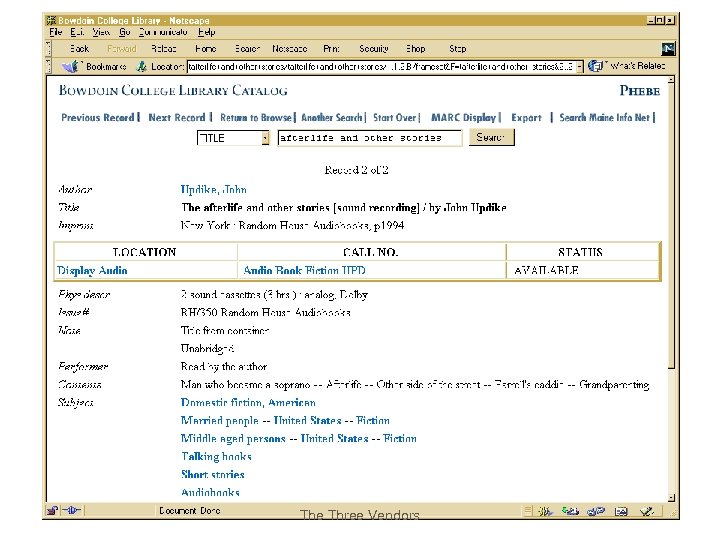This screenshot has width=720, height=540.
Task: Click the Record 2 of 2 text
Action: [x=356, y=170]
